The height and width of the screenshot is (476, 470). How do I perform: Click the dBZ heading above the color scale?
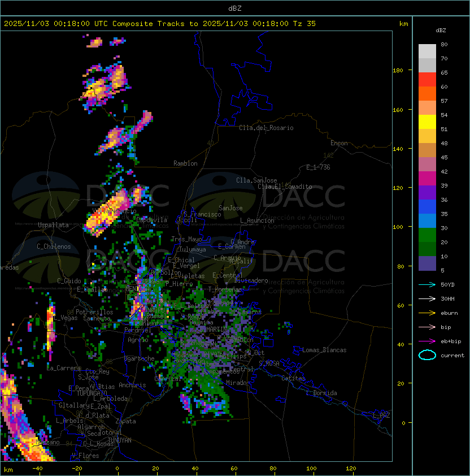tap(441, 31)
